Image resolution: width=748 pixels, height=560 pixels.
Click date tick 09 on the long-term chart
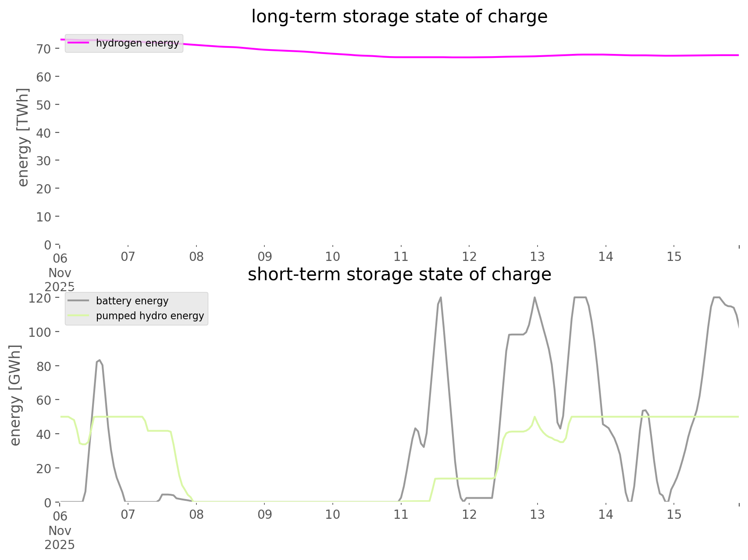click(264, 257)
